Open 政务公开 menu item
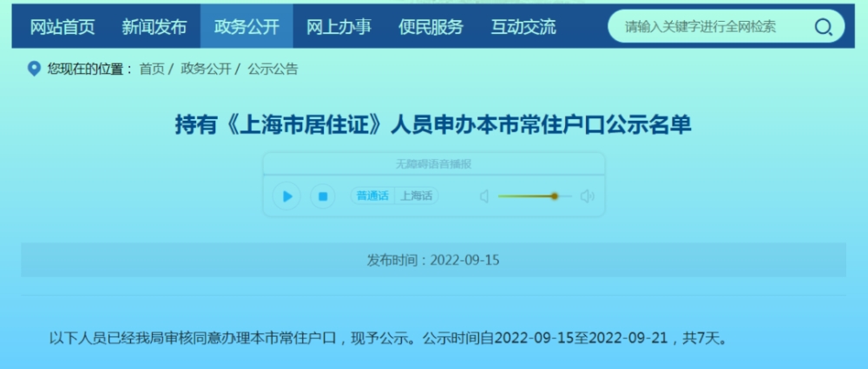The height and width of the screenshot is (369, 868). coord(247,27)
